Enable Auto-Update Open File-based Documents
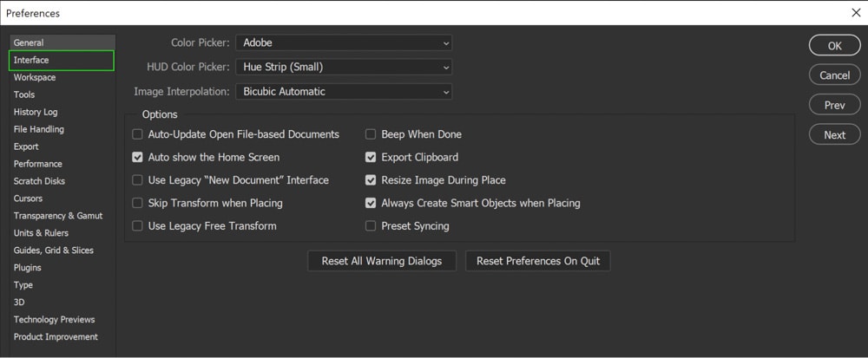The height and width of the screenshot is (358, 868). (x=137, y=134)
